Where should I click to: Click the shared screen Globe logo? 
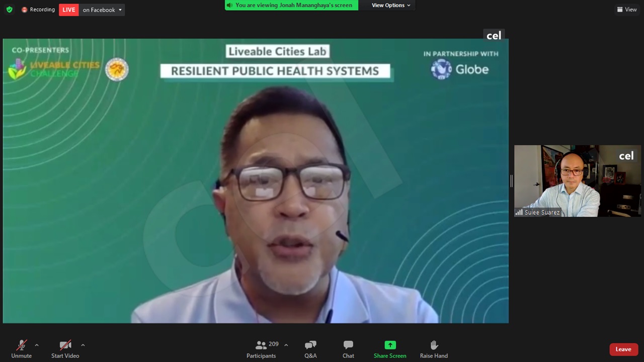[x=460, y=69]
